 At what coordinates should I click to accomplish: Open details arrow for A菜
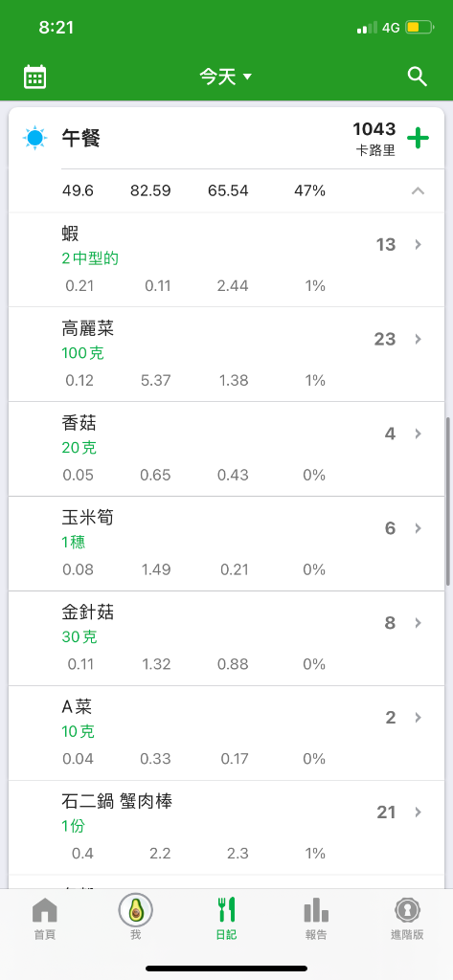point(419,718)
